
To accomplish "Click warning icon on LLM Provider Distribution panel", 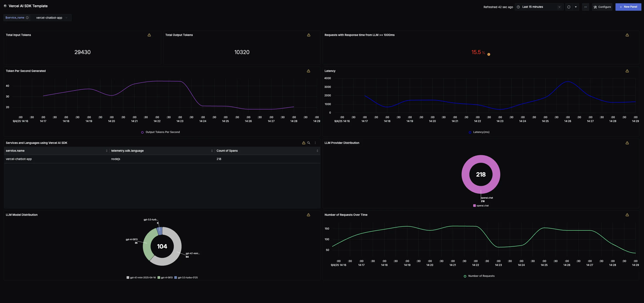I will click(627, 143).
